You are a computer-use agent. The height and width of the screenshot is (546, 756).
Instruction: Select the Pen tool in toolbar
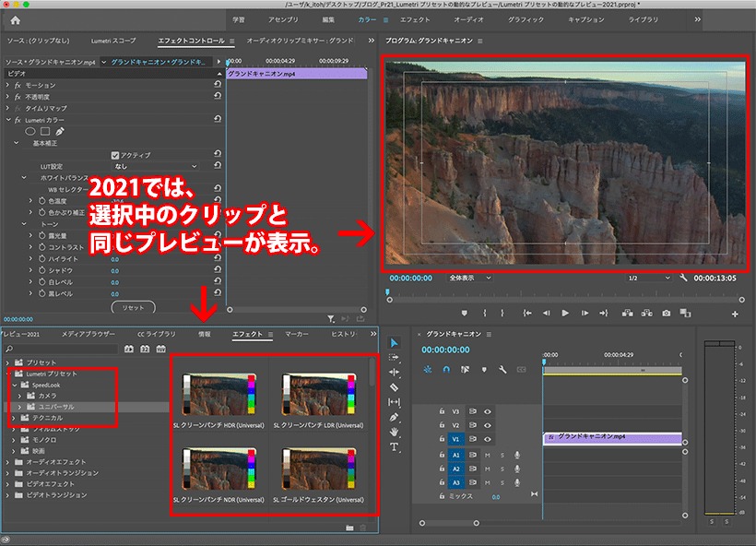tap(394, 417)
